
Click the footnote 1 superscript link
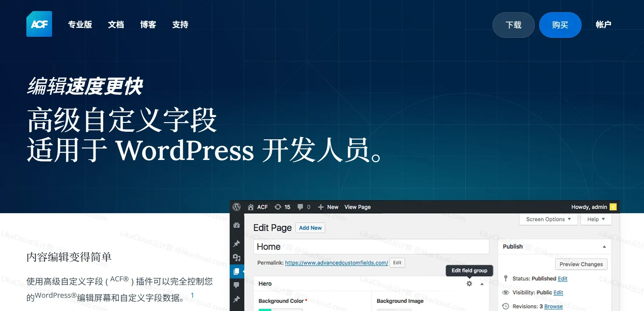(192, 295)
